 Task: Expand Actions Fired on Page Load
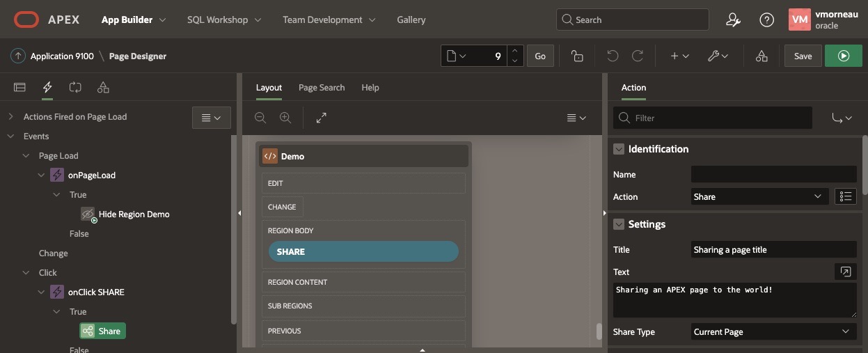pyautogui.click(x=10, y=117)
